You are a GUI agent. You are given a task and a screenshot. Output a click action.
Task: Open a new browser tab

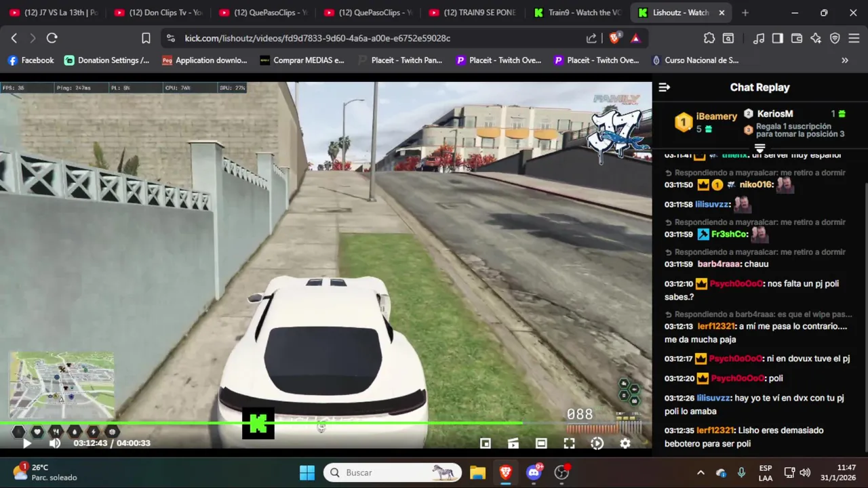click(x=745, y=13)
